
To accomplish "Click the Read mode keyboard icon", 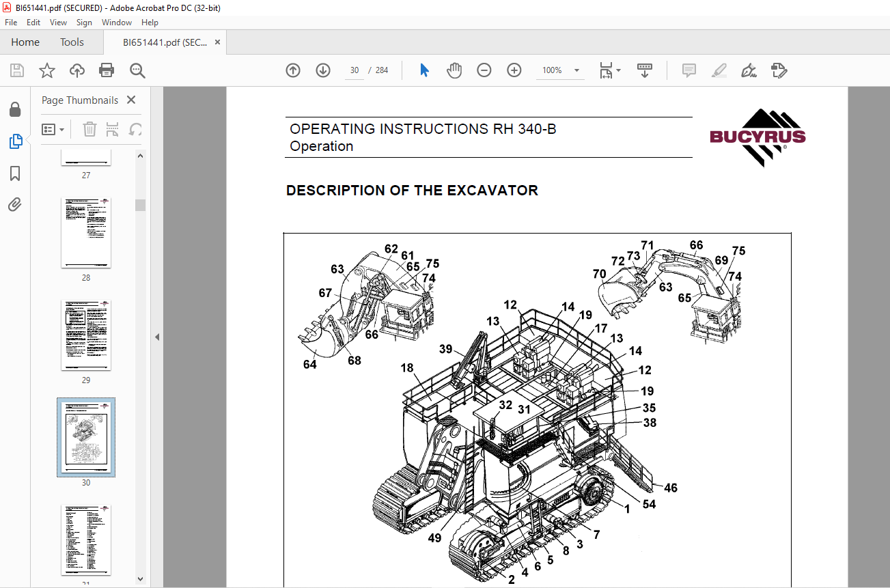I will point(645,70).
